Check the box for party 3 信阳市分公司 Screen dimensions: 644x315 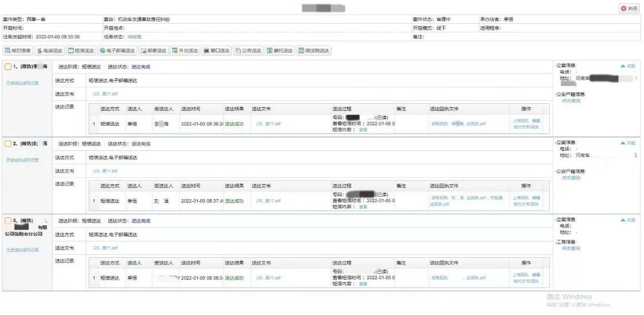[8, 221]
